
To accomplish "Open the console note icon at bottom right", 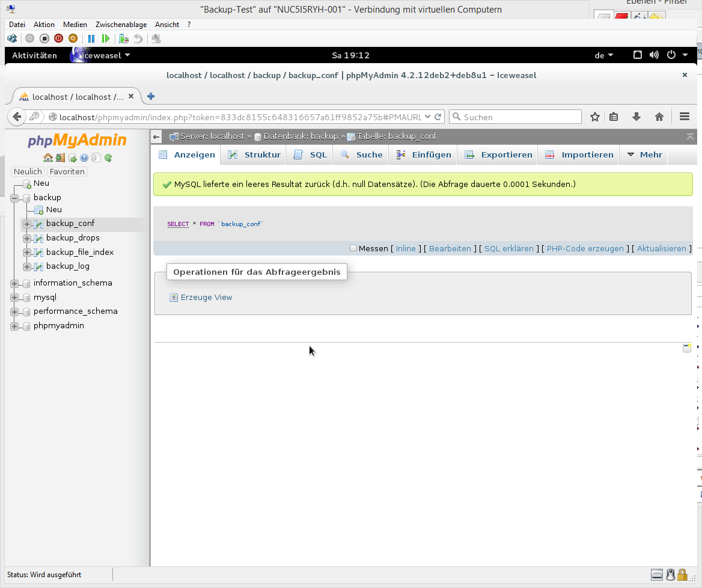I will 687,348.
